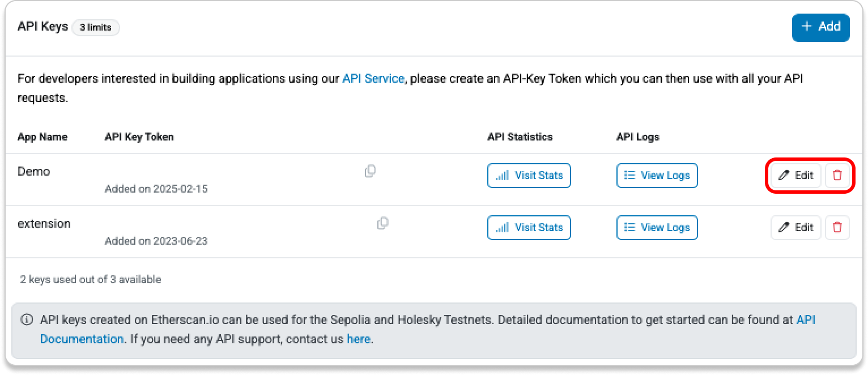The width and height of the screenshot is (868, 375).
Task: Copy the Demo API key token
Action: (x=370, y=171)
